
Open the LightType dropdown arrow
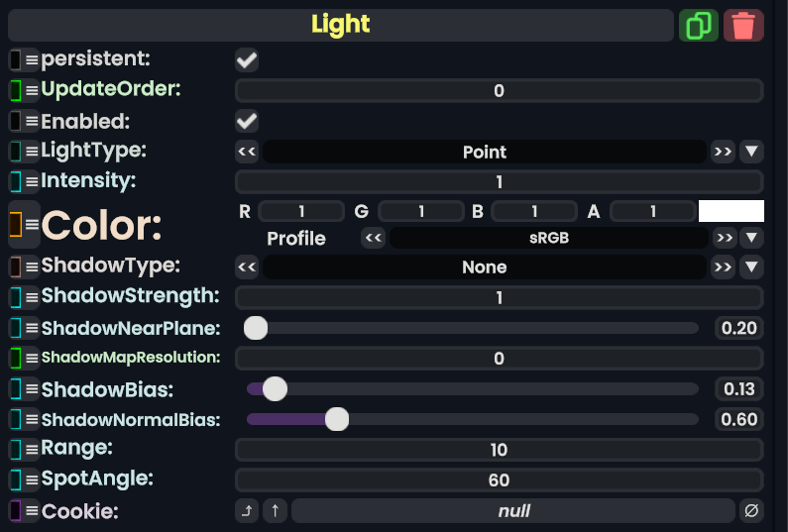752,152
